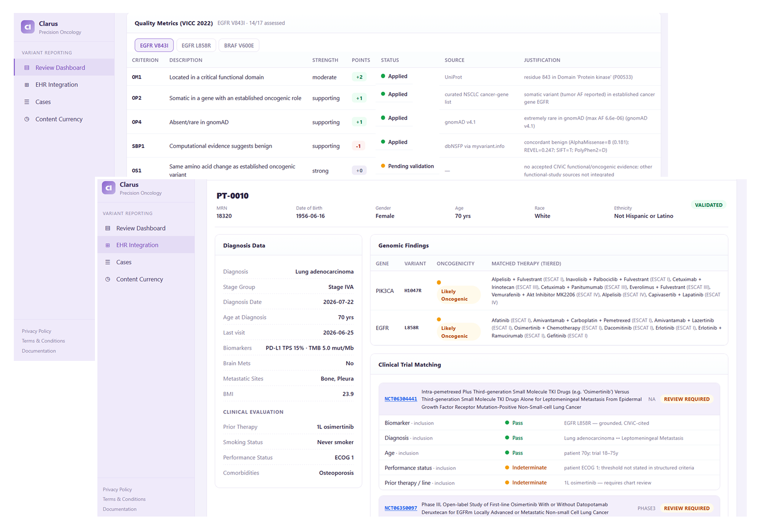
Task: Open Documentation in the front window
Action: (x=120, y=509)
